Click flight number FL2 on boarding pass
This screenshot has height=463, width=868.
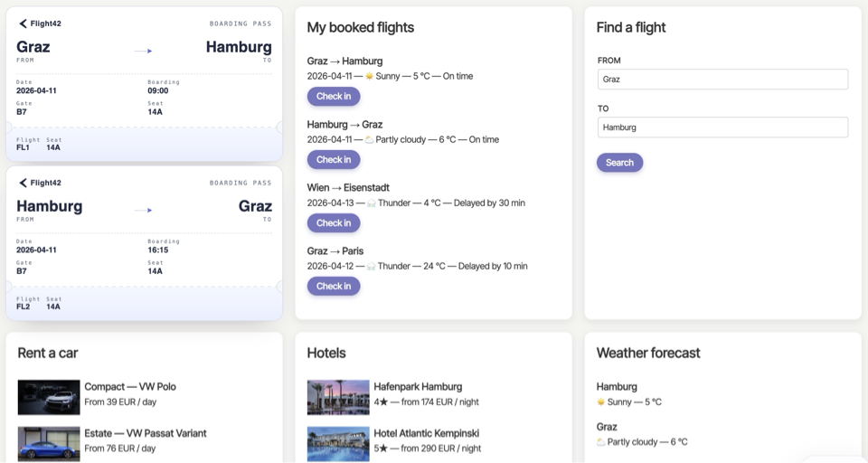[24, 307]
